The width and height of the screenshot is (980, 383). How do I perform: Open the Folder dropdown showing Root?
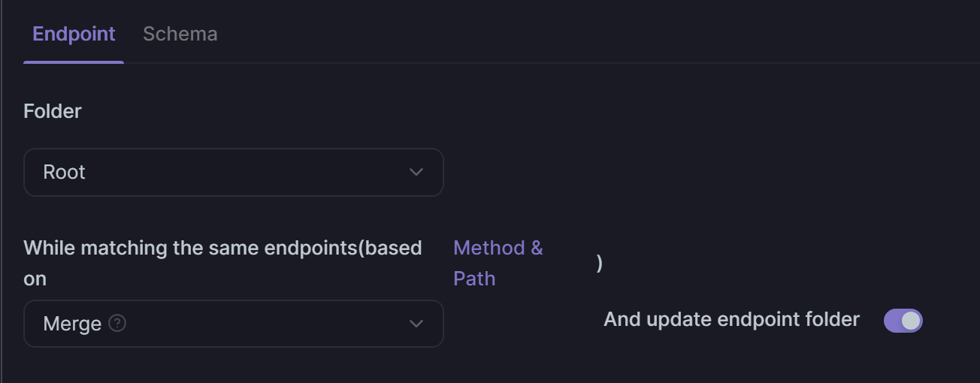(x=234, y=172)
